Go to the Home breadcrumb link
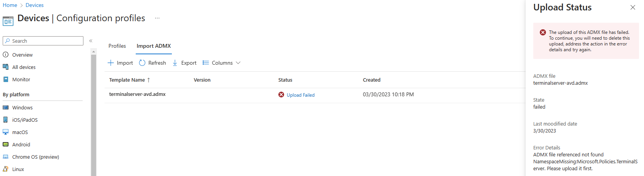644x176 pixels. coord(10,5)
